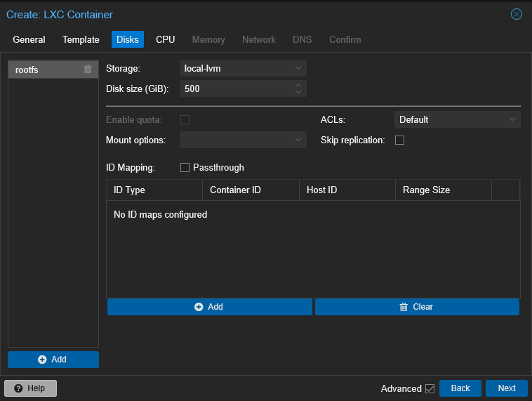532x401 pixels.
Task: Open the Help documentation
Action: tap(31, 388)
